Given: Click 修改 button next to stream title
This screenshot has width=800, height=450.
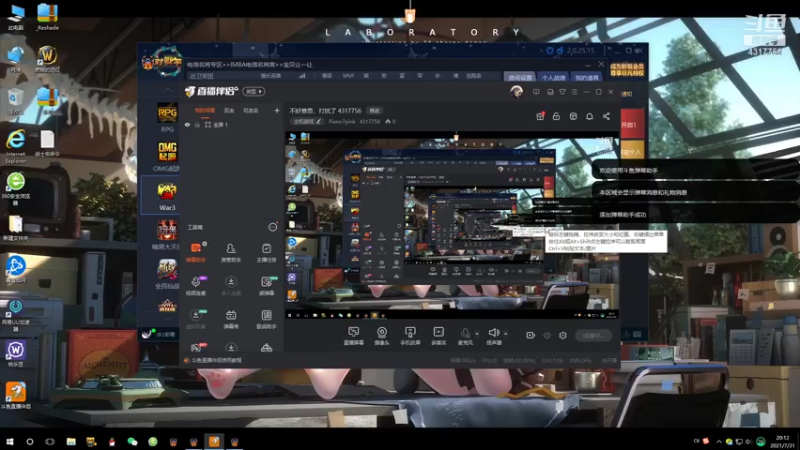Looking at the screenshot, I should (374, 111).
